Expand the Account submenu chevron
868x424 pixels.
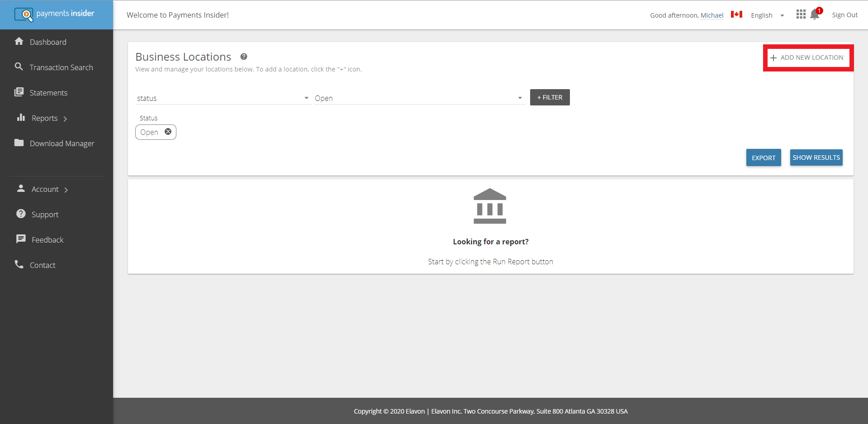(66, 190)
